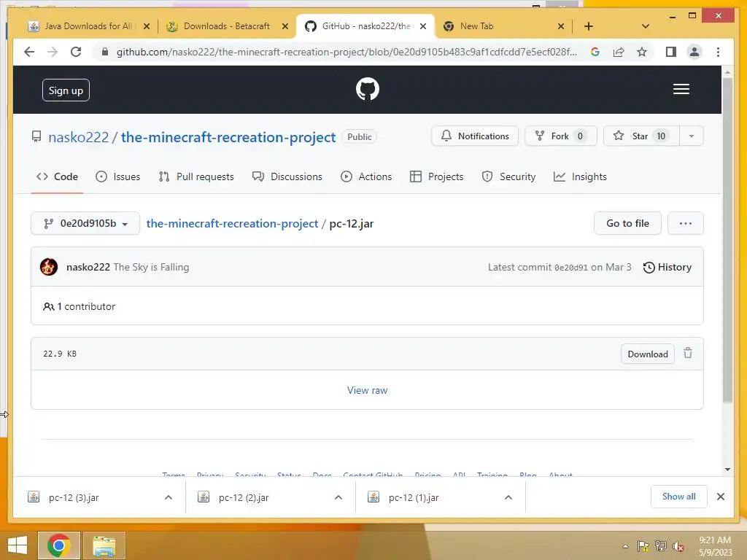Click the muted volume tray icon
Viewport: 747px width, 560px height.
[678, 546]
